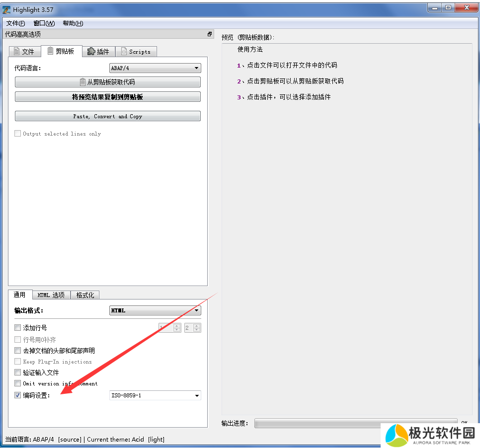Screen dimensions: 480x448
Task: Open the 帮助(H) menu
Action: pyautogui.click(x=73, y=23)
